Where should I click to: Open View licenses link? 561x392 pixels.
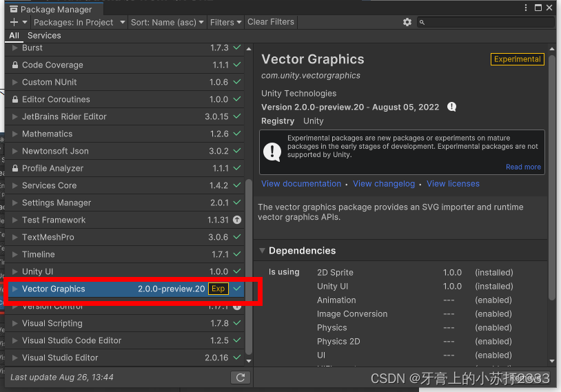(453, 184)
